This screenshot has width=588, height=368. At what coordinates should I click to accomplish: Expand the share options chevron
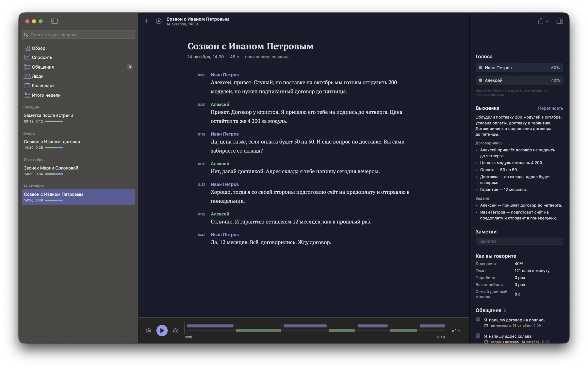(547, 22)
